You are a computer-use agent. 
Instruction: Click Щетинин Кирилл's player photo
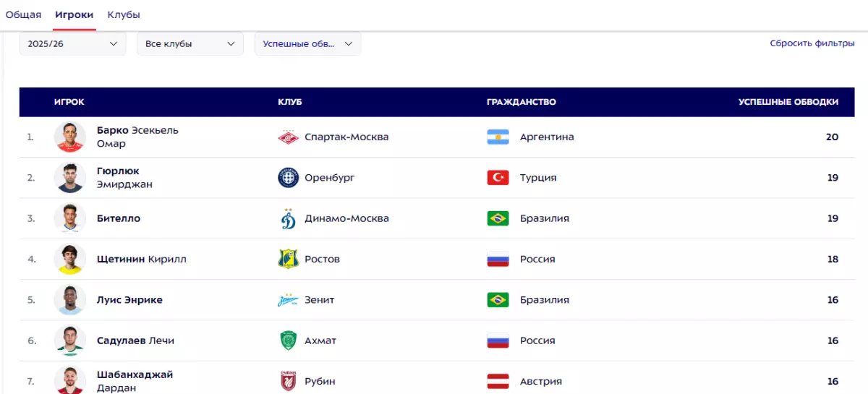pyautogui.click(x=69, y=259)
